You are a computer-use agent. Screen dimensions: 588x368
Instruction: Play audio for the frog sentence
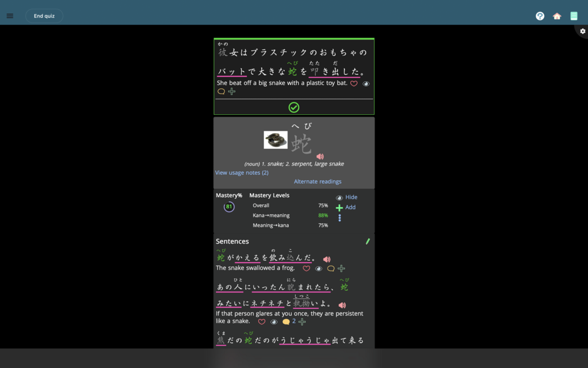click(x=327, y=259)
